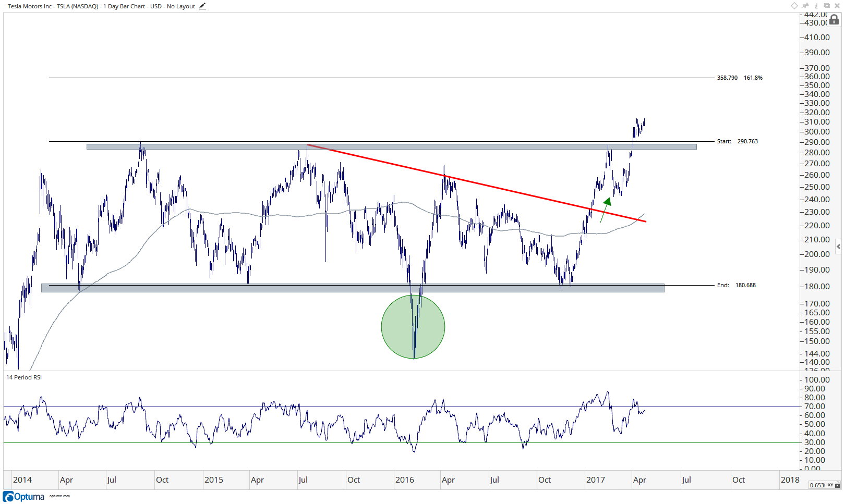The image size is (845, 504).
Task: Click the '200.00' price scale label
Action: (x=817, y=254)
